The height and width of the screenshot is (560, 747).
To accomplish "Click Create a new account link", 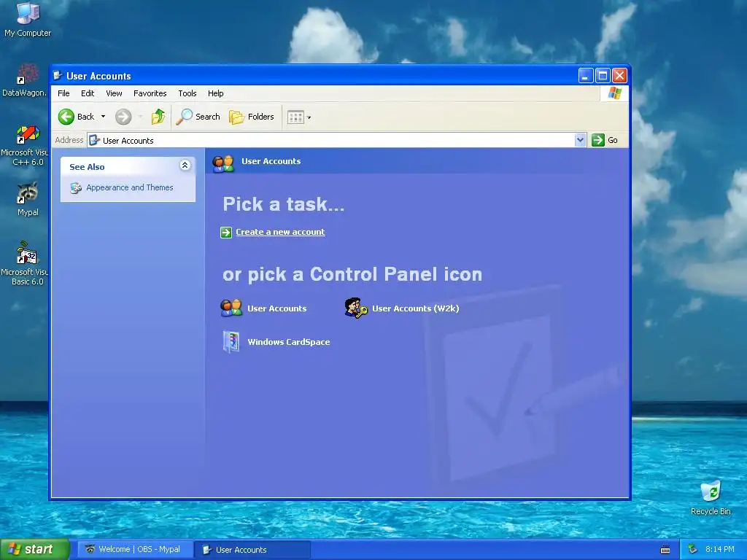I will 280,232.
